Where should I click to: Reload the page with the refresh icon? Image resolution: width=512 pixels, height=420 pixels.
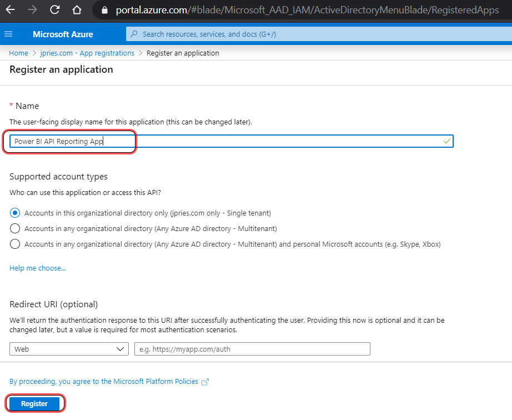pyautogui.click(x=54, y=10)
